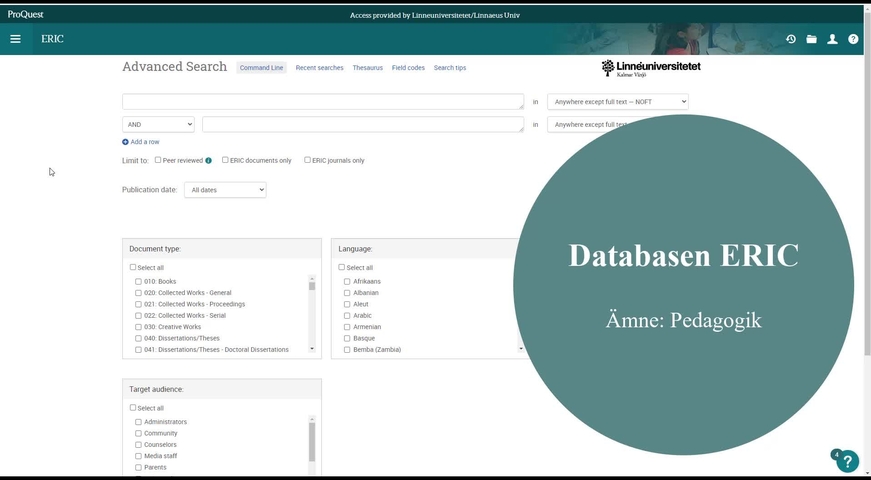Screen dimensions: 871x480
Task: Check 040: Dissertations/Theses document type
Action: click(x=138, y=338)
